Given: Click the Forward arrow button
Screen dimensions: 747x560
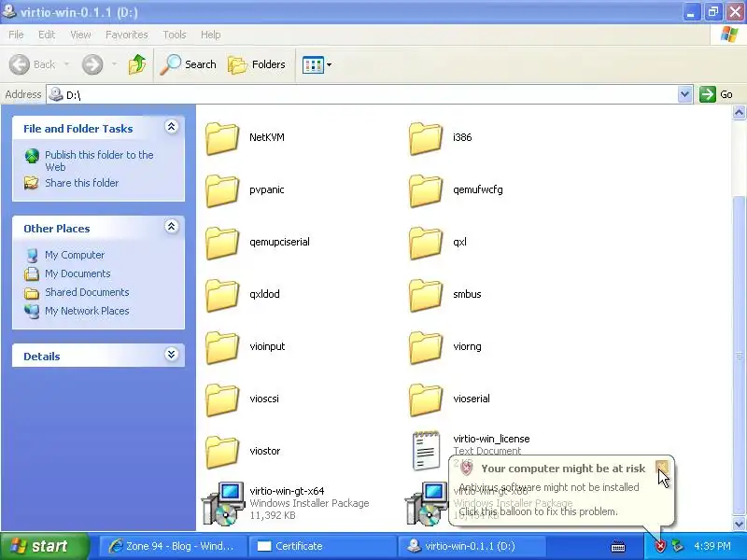Looking at the screenshot, I should point(92,64).
